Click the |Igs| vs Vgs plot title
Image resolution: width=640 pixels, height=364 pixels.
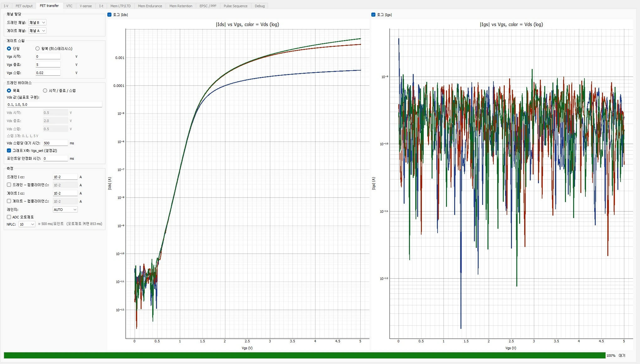tap(511, 24)
